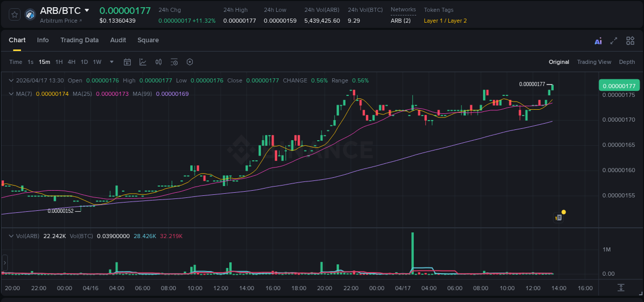
Task: Select the 1s interval
Action: (x=30, y=62)
